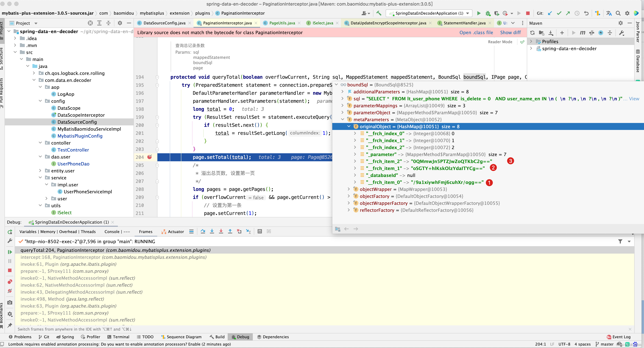644x348 pixels.
Task: Click the View link beside the sql value
Action: coord(634,99)
